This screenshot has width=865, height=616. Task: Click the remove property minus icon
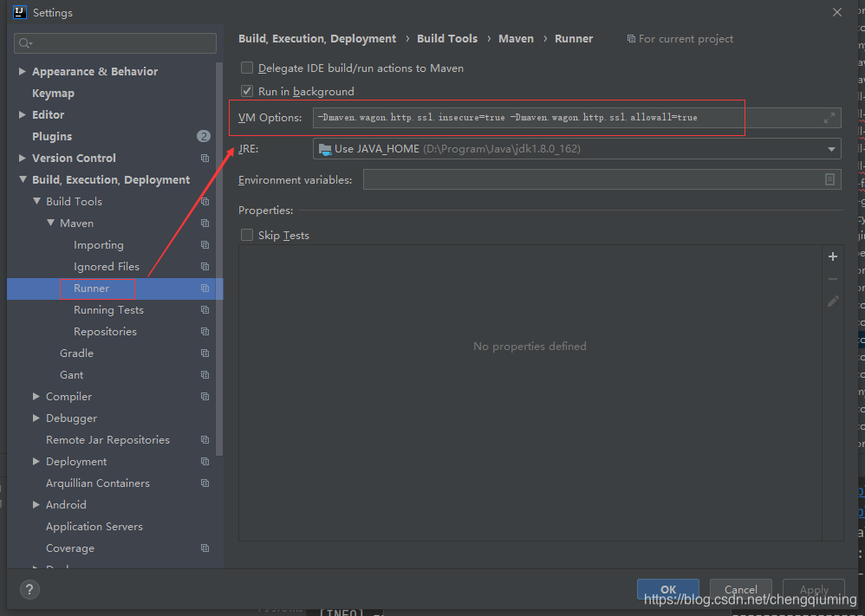[833, 279]
